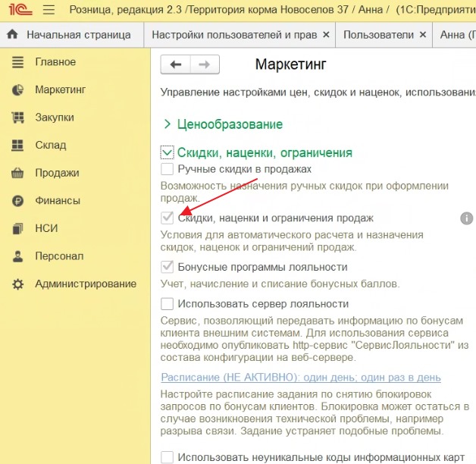Click the 1C application logo icon
The width and height of the screenshot is (476, 464).
19,10
